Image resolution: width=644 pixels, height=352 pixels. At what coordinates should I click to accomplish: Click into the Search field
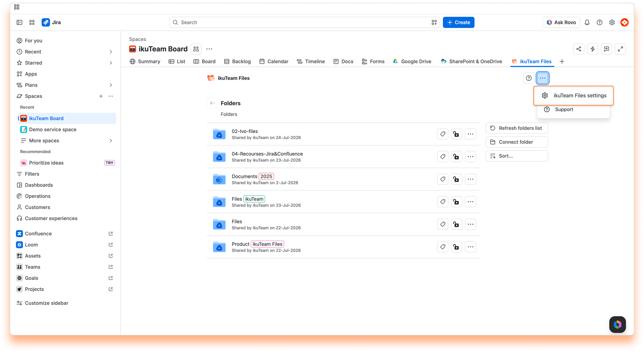305,22
